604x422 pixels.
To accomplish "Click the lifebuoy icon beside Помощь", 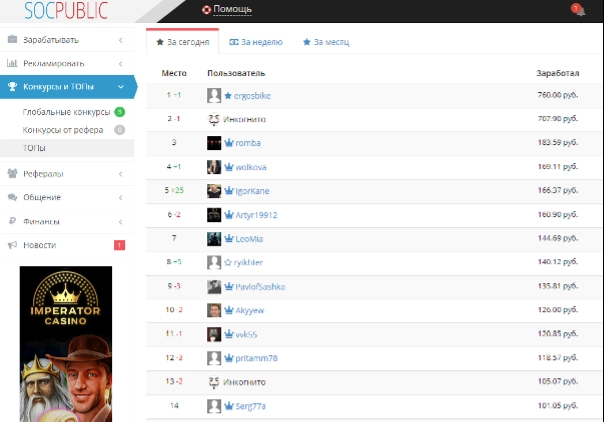I will click(x=206, y=10).
